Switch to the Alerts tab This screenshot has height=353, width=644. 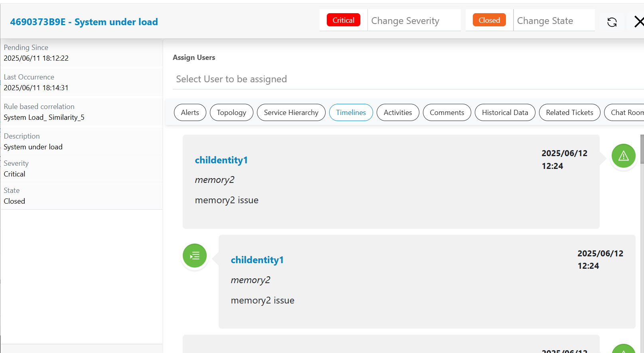(x=190, y=113)
